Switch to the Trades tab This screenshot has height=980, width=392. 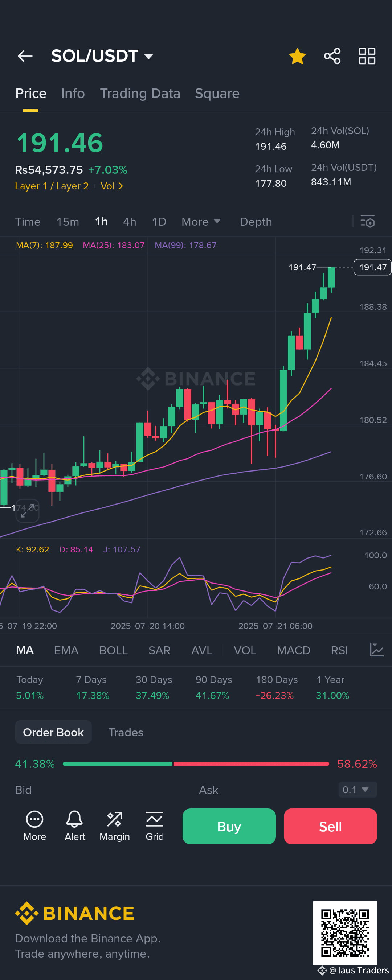click(x=126, y=732)
